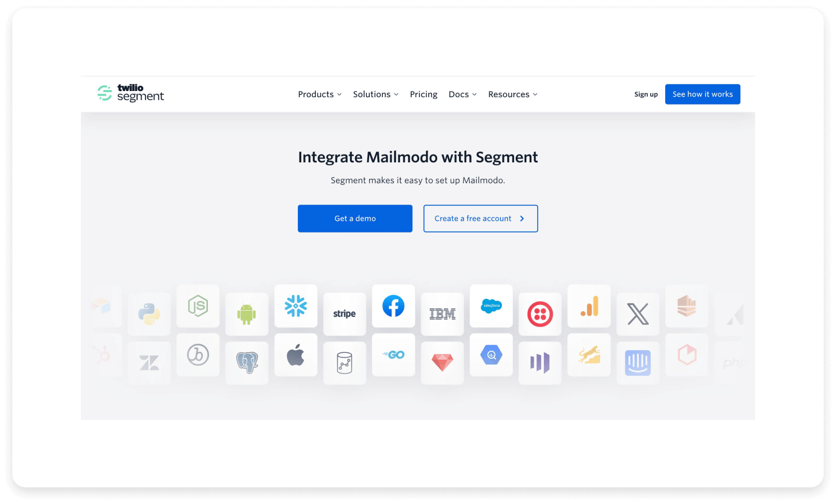
Task: Click the Get a demo button
Action: (355, 219)
